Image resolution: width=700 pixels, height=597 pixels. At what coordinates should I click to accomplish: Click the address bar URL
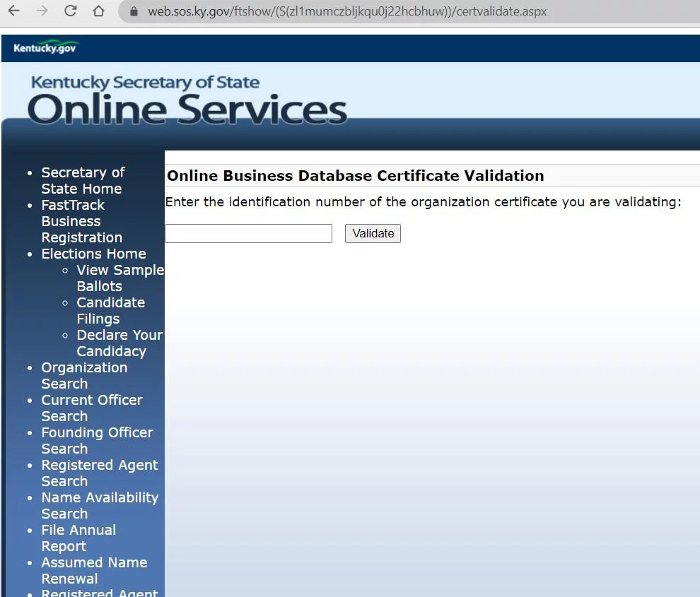tap(346, 12)
